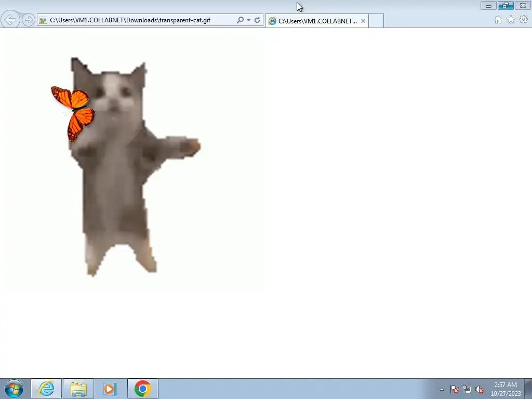The height and width of the screenshot is (399, 532).
Task: Open Google Chrome from taskbar
Action: [x=142, y=389]
